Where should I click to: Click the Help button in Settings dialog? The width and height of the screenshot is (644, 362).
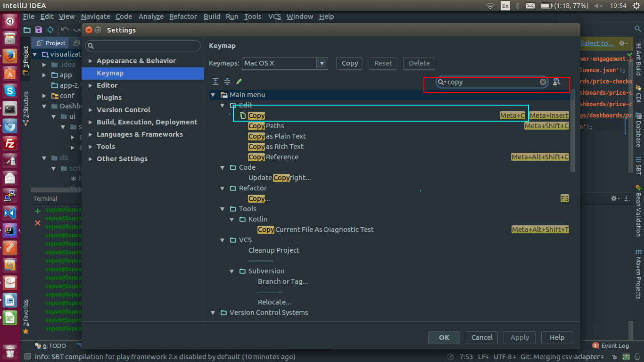(x=557, y=337)
